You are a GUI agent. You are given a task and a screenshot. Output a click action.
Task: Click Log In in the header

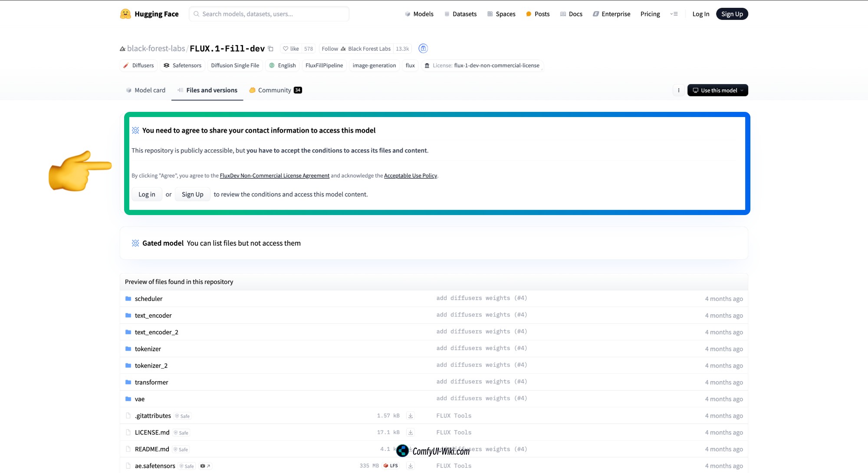pos(700,14)
